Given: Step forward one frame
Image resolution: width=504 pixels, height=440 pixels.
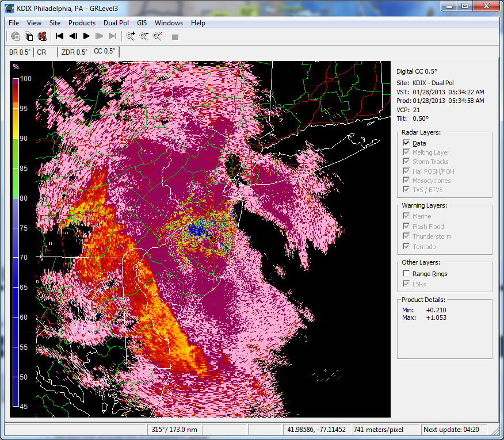Looking at the screenshot, I should [x=100, y=36].
